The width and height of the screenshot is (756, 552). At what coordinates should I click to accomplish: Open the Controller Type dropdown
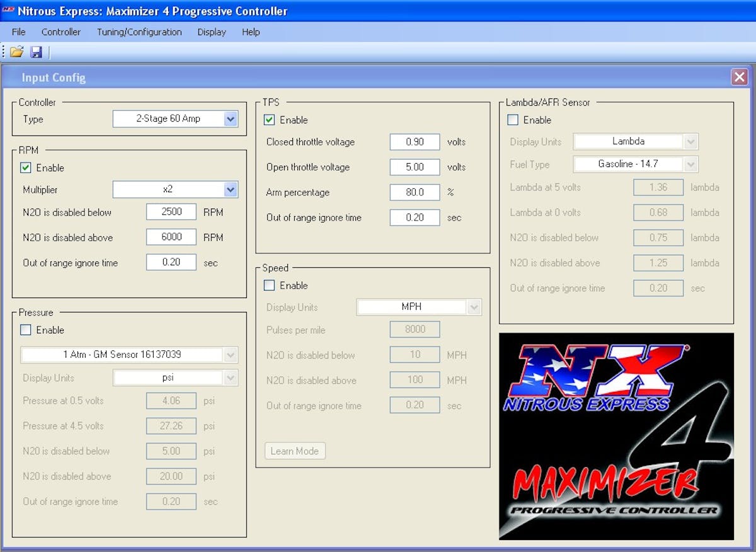[231, 119]
